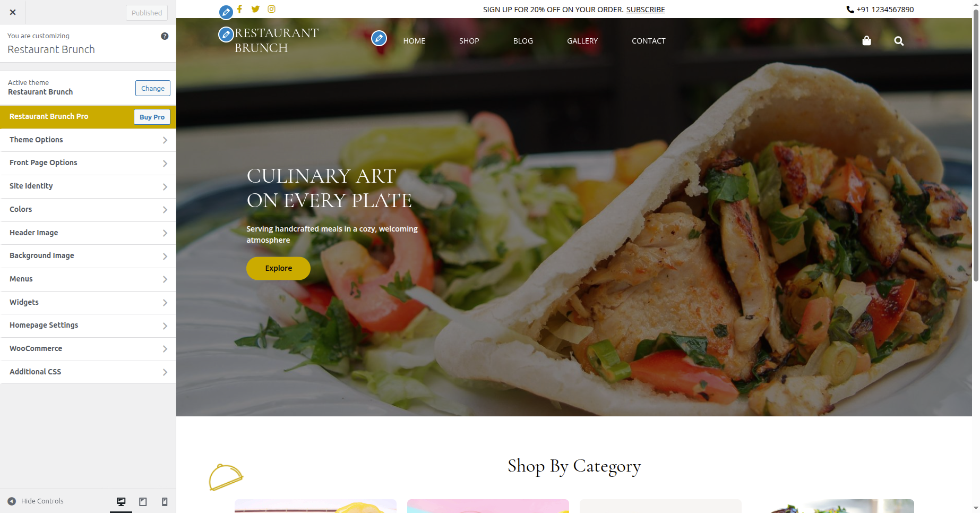Expand the Theme Options section
Image resolution: width=980 pixels, height=513 pixels.
click(88, 140)
